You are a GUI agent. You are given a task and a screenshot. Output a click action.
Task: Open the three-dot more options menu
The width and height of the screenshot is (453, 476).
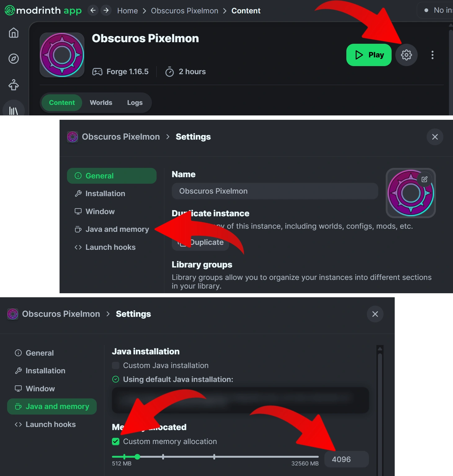coord(432,55)
